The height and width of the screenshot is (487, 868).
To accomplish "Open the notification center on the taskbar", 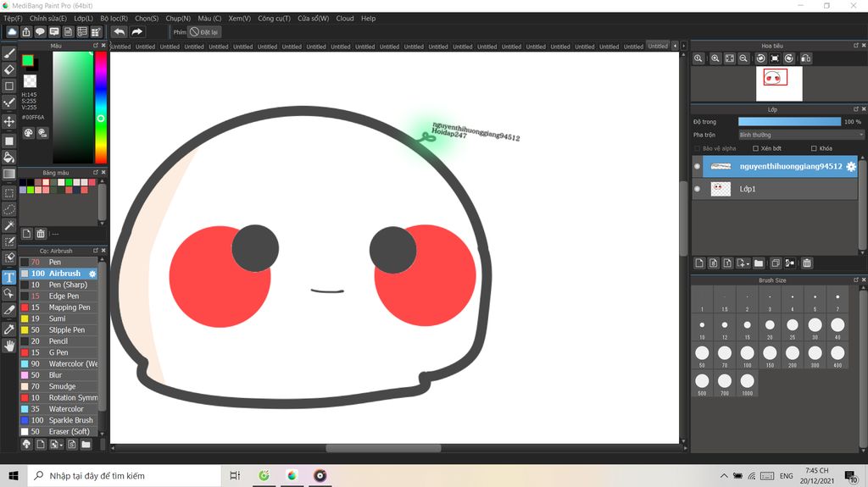I will [851, 476].
